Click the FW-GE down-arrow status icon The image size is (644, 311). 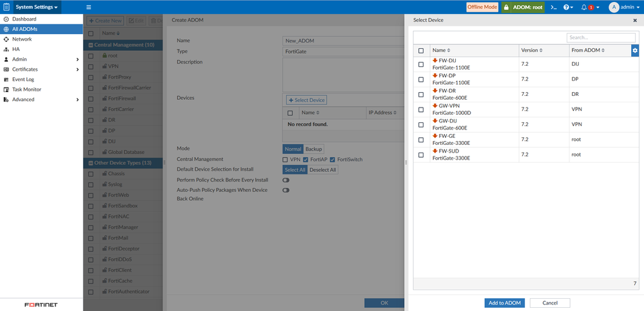(435, 136)
